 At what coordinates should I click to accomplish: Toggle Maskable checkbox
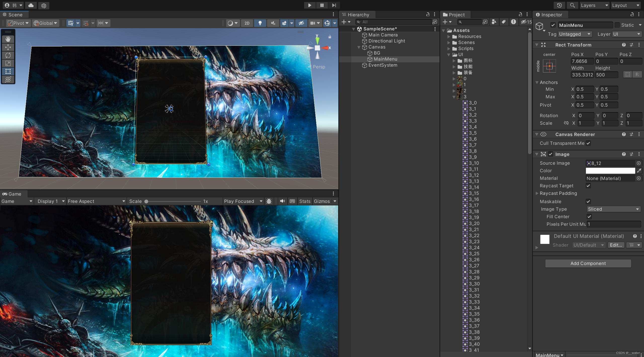click(588, 201)
